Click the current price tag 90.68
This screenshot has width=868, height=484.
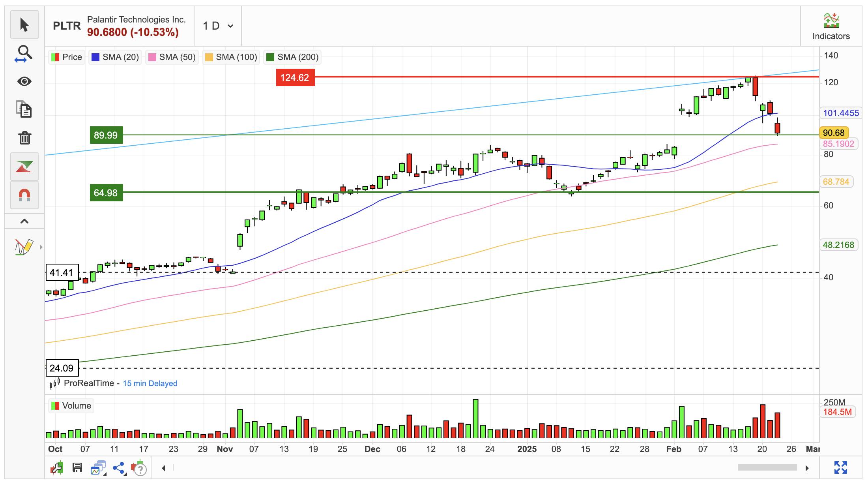(x=834, y=133)
